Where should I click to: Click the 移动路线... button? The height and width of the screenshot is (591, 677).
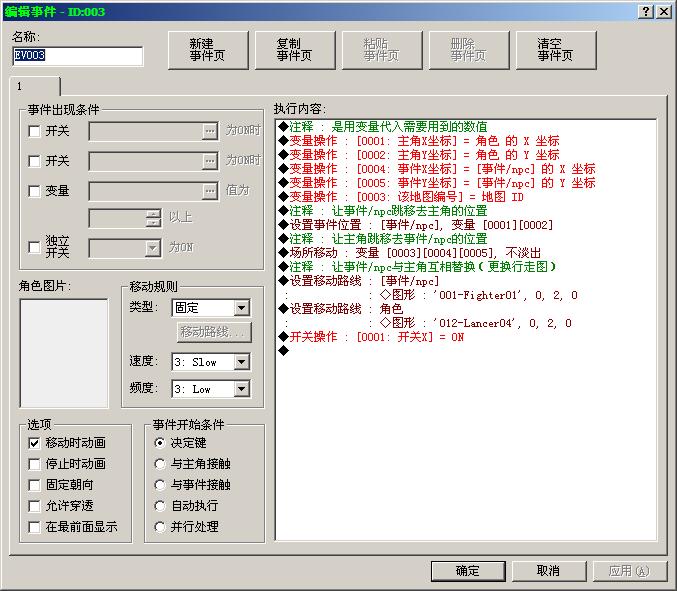(x=213, y=332)
